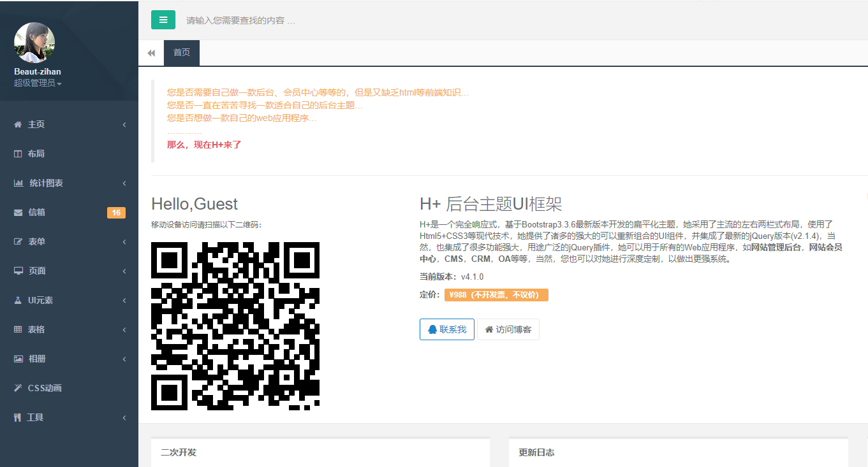Click the home icon beside 主页
The width and height of the screenshot is (868, 467).
click(x=18, y=125)
